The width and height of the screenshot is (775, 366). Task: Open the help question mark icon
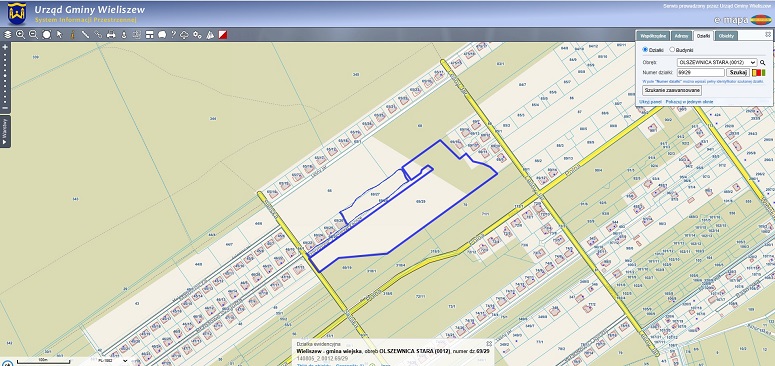coord(173,35)
